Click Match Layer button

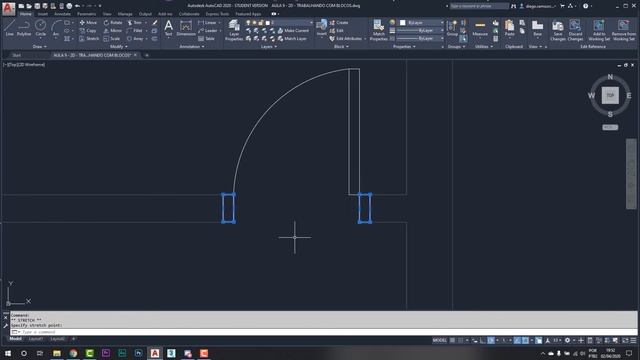pos(292,38)
